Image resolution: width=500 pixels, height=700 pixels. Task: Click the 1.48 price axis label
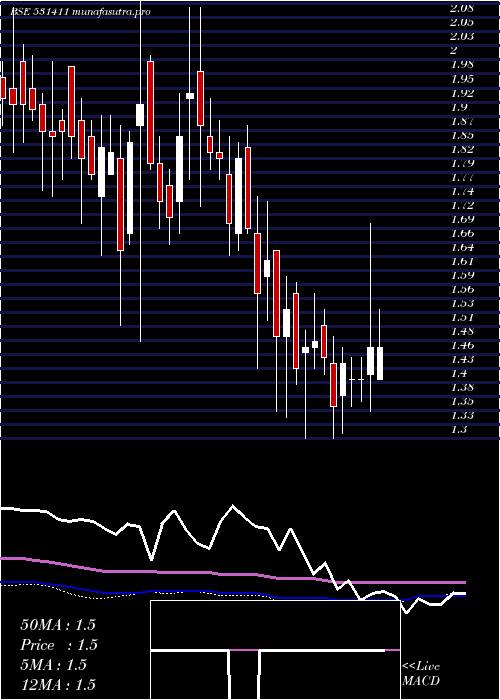click(462, 331)
